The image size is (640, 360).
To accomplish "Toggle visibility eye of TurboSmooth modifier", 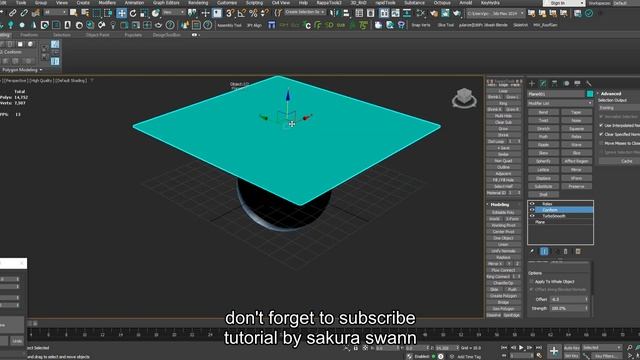I will [532, 216].
